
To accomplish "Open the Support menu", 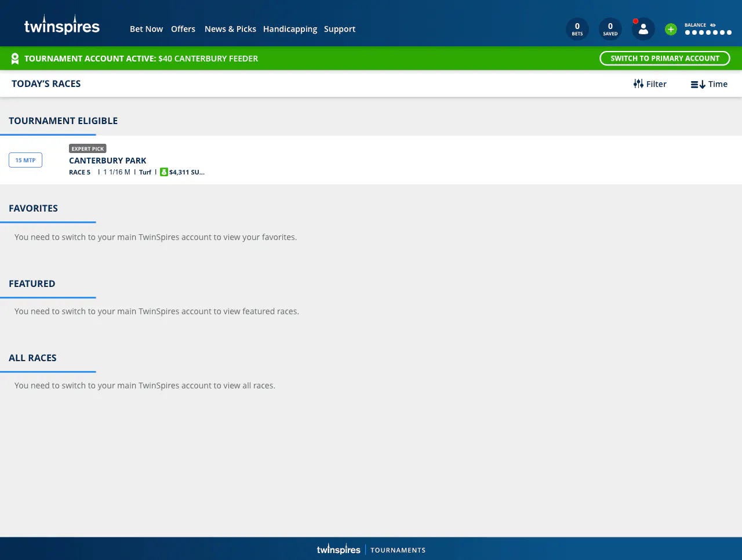I will tap(340, 29).
